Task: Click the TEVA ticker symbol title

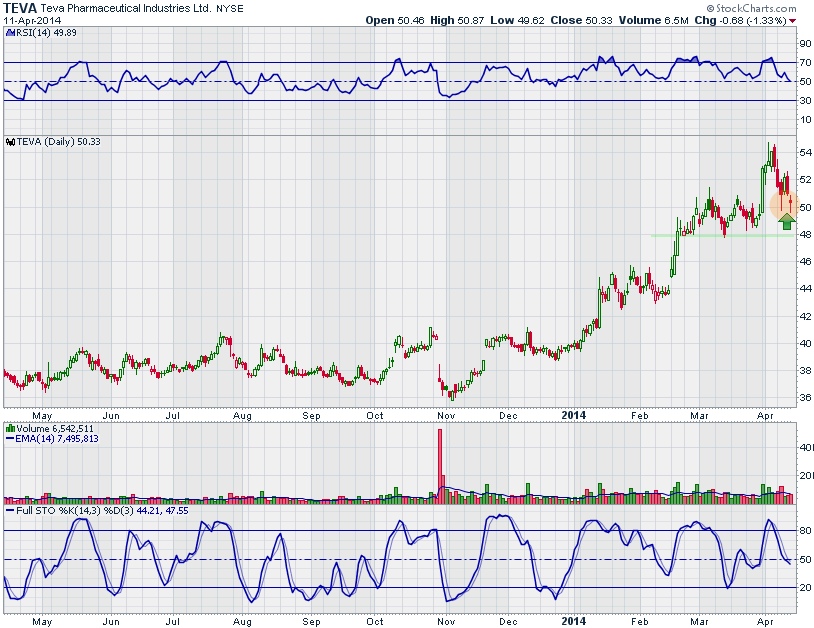Action: [20, 7]
